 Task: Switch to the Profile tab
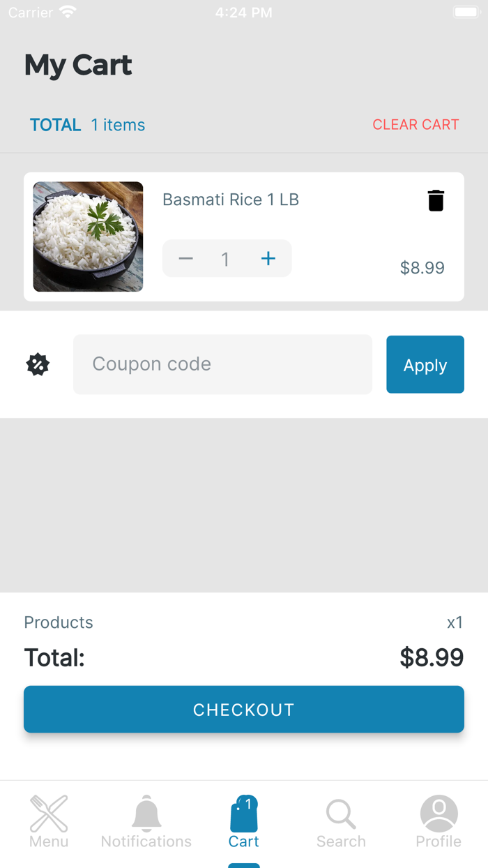439,840
